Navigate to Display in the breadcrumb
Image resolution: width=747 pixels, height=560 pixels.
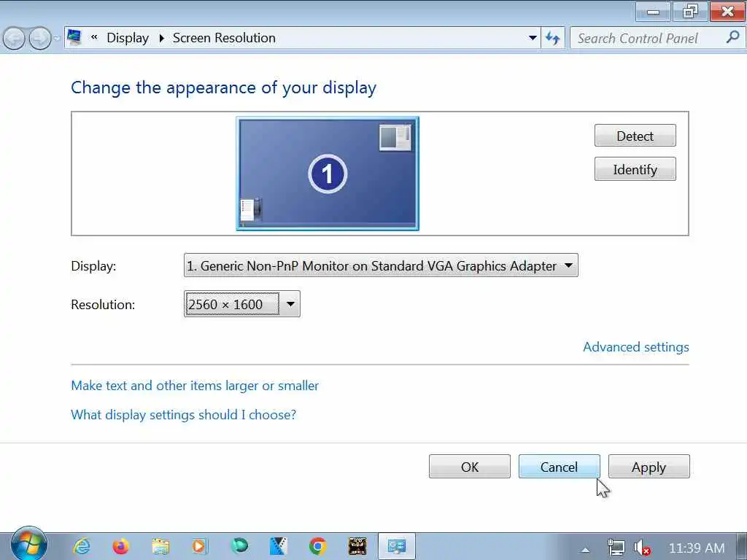(128, 38)
